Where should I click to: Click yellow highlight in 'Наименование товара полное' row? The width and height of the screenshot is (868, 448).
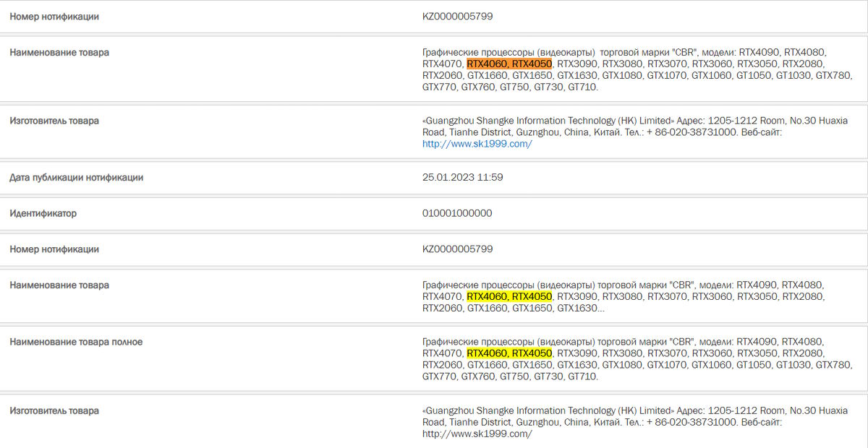point(509,353)
